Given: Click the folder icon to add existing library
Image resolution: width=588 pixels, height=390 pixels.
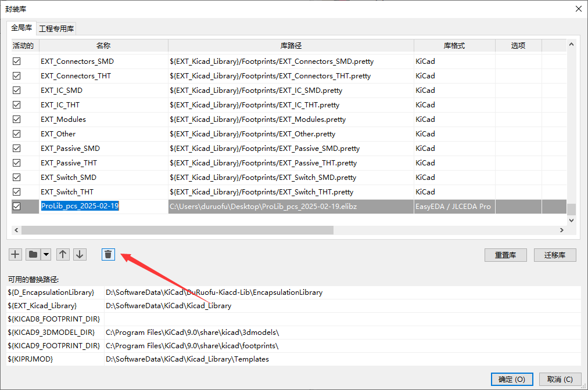Looking at the screenshot, I should point(33,254).
